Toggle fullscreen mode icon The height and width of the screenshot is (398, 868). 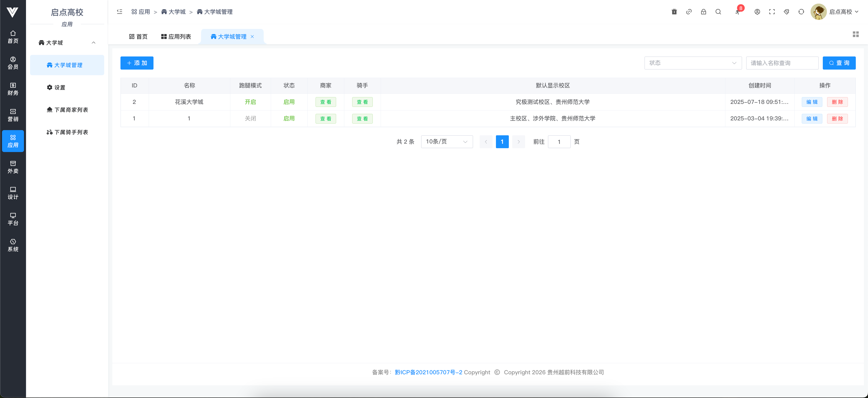(772, 12)
